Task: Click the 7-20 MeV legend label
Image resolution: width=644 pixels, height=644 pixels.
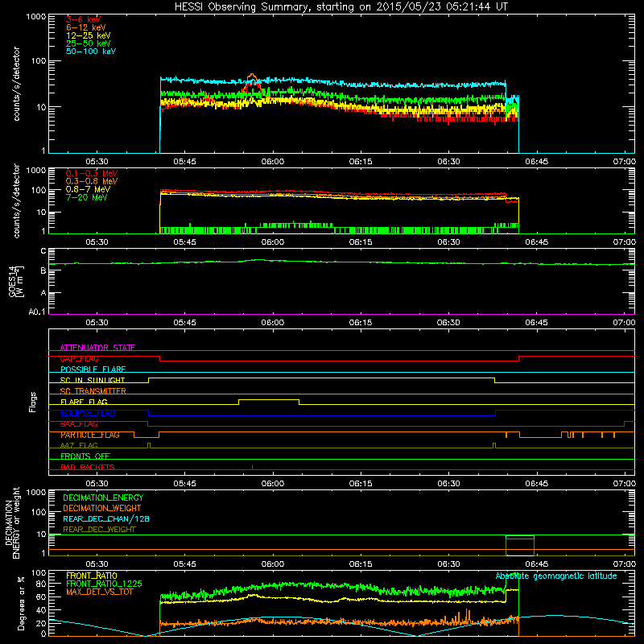Action: [86, 197]
